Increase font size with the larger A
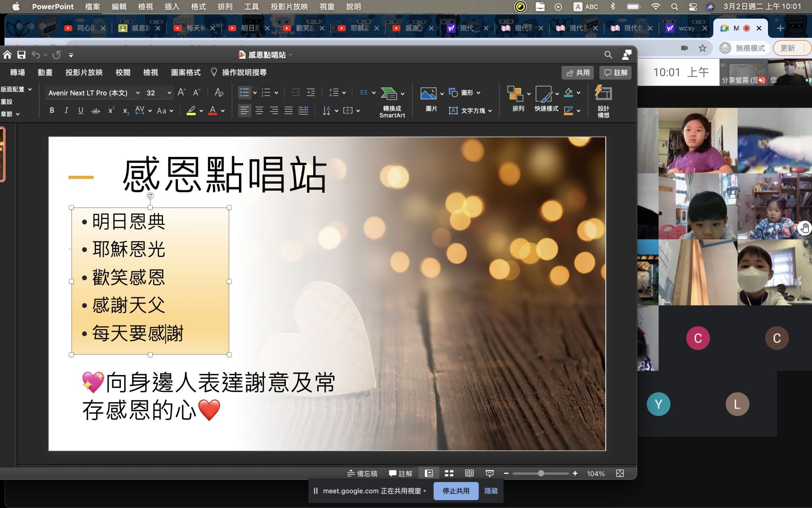This screenshot has width=812, height=508. [x=182, y=92]
